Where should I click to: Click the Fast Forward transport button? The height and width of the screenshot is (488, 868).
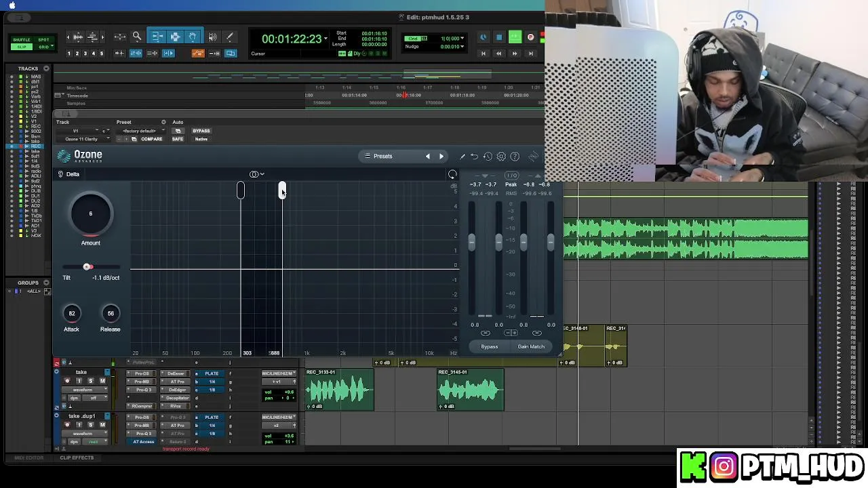515,53
